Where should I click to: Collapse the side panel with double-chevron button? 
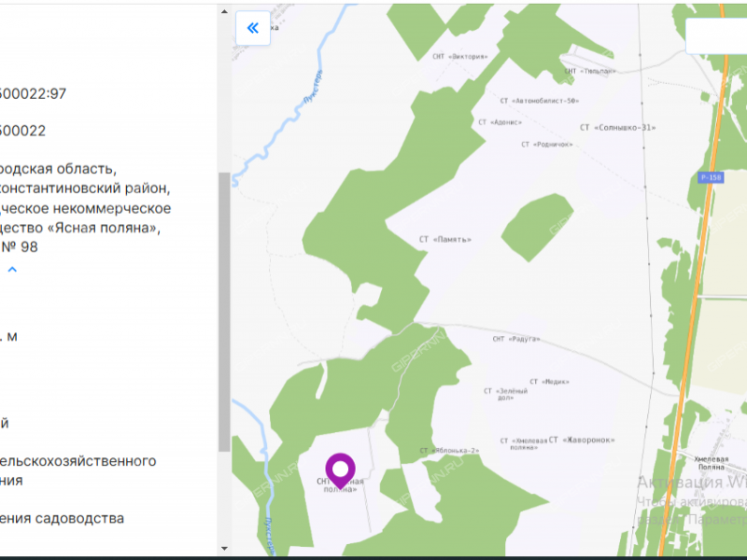pyautogui.click(x=252, y=28)
